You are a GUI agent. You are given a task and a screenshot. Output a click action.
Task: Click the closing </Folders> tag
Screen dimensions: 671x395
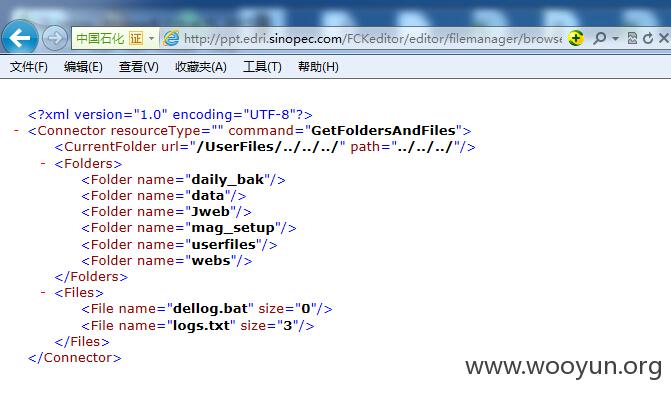91,277
